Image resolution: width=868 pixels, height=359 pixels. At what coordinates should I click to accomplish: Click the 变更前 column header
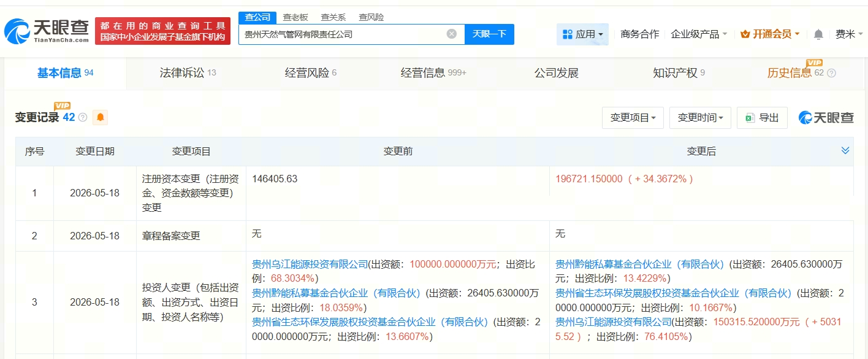(398, 152)
